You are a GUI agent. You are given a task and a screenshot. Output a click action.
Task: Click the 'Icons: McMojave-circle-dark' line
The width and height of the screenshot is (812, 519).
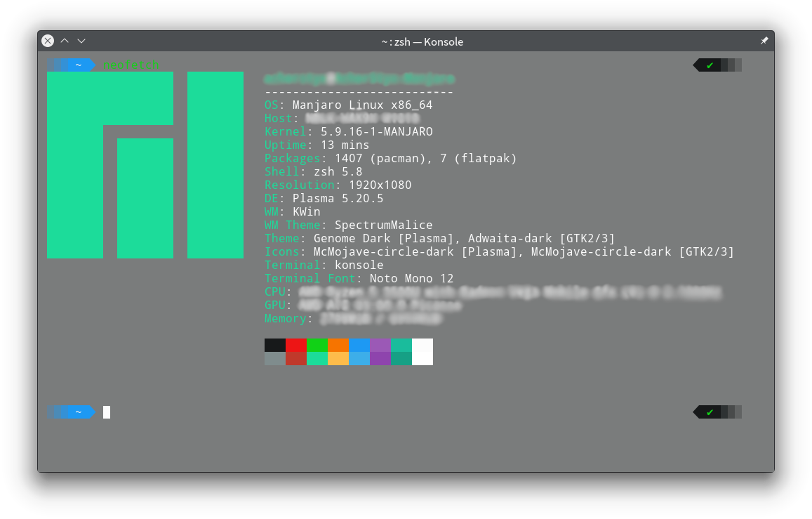[x=499, y=252]
